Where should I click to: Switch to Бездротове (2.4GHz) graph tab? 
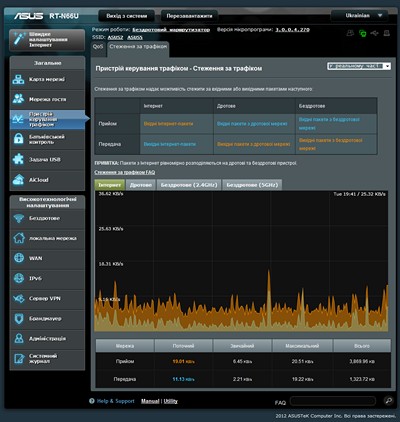click(189, 185)
